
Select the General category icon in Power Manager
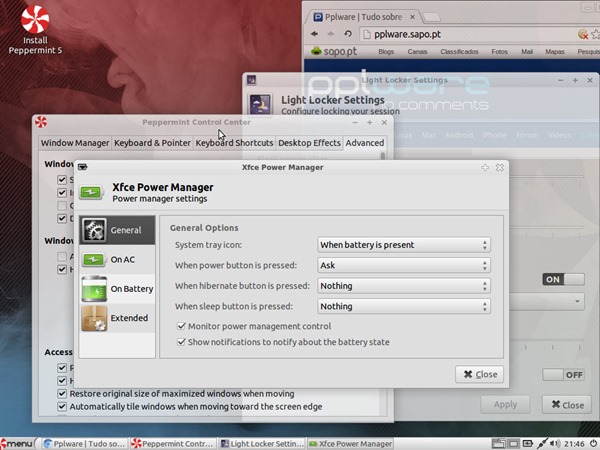94,230
